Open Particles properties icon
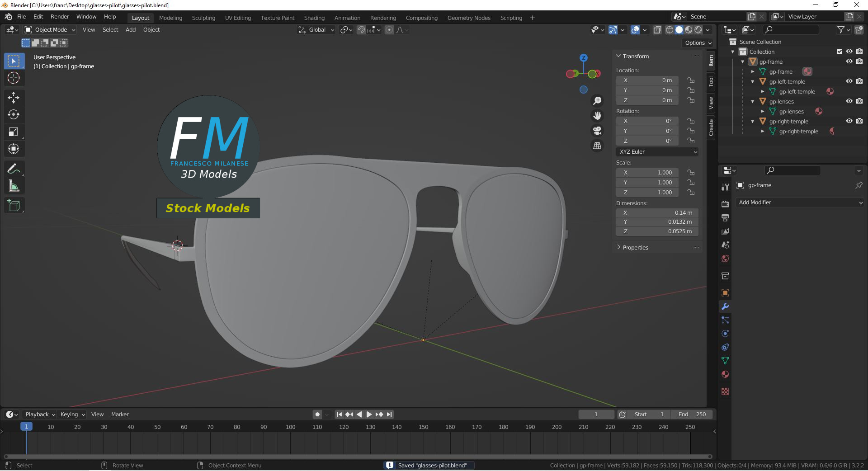The height and width of the screenshot is (471, 868). [x=725, y=320]
